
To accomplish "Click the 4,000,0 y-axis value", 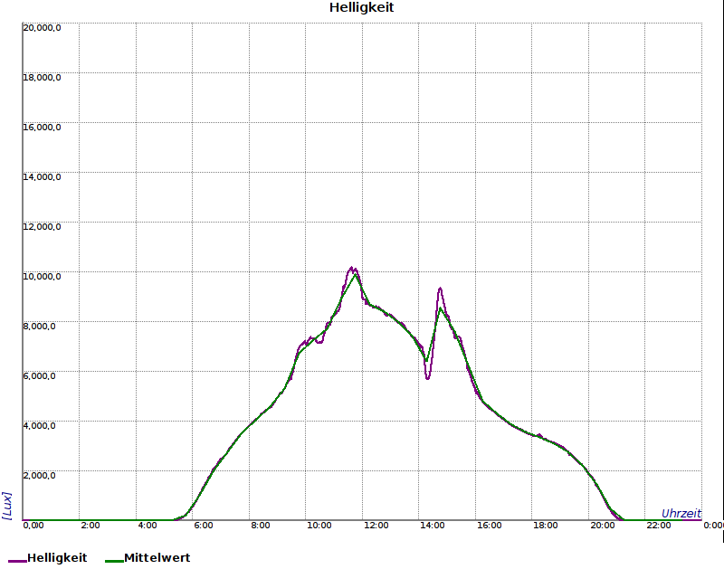I will (x=39, y=425).
